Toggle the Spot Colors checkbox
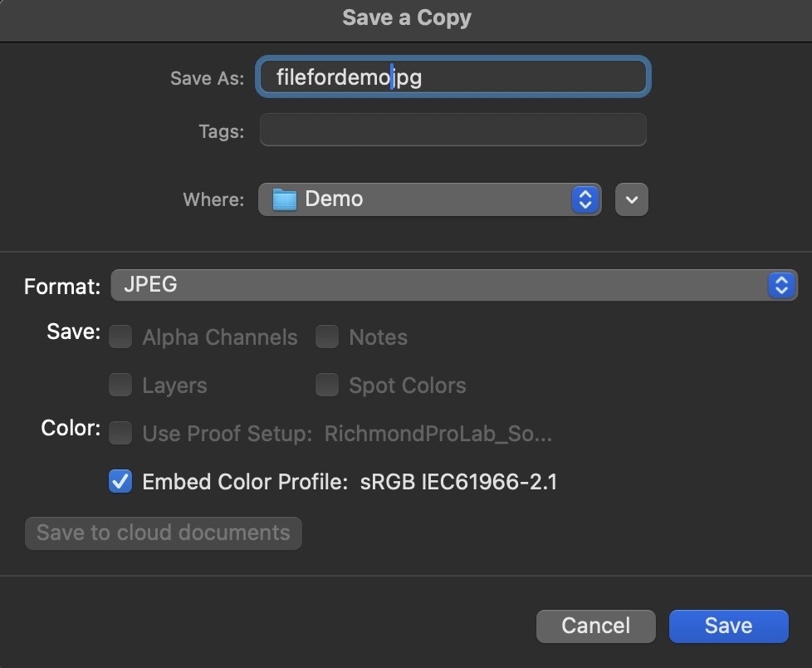This screenshot has height=668, width=812. click(x=327, y=385)
